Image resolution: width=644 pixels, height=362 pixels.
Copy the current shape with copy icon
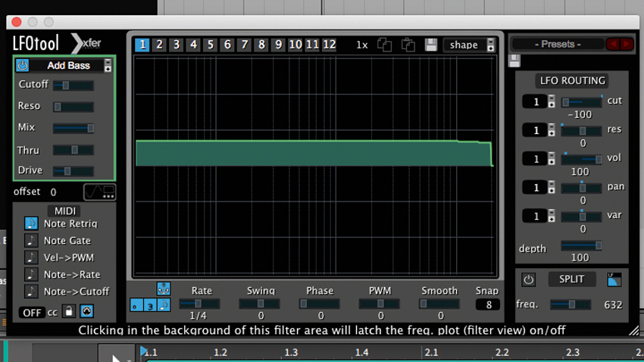tap(384, 45)
